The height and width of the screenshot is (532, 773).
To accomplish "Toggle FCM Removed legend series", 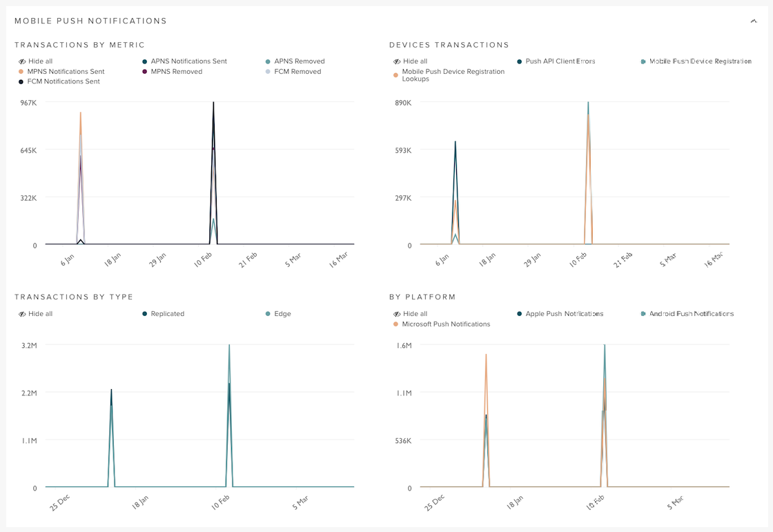I will point(293,72).
